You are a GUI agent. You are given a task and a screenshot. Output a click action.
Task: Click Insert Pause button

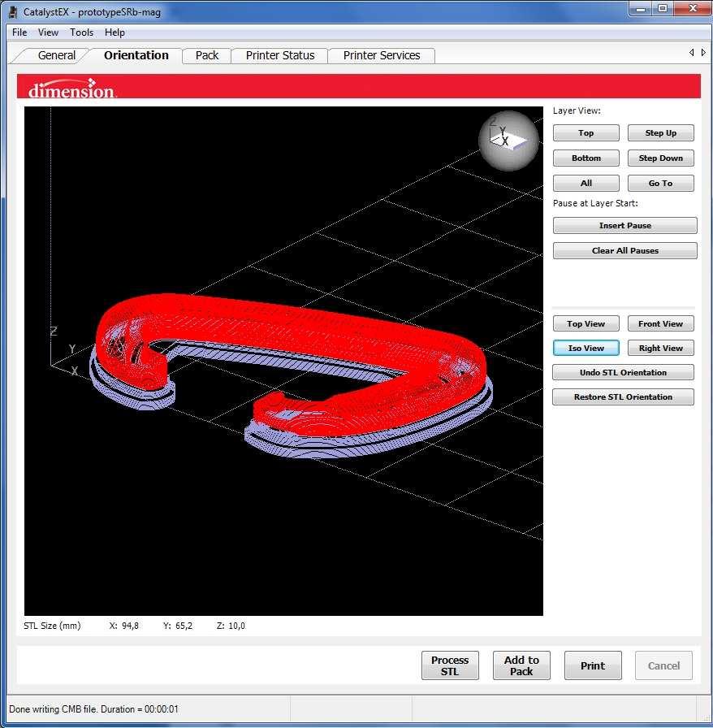coord(624,225)
